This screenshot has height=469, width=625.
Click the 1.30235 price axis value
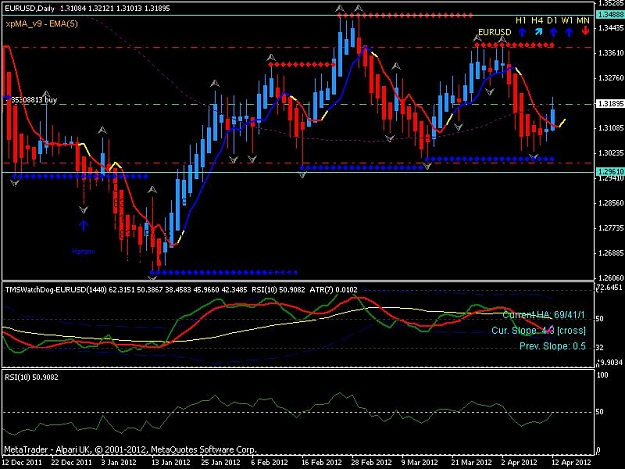pyautogui.click(x=611, y=153)
